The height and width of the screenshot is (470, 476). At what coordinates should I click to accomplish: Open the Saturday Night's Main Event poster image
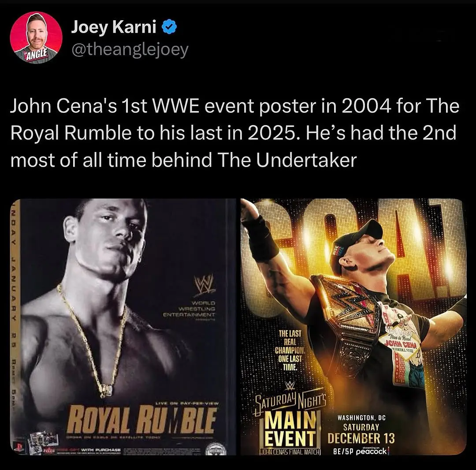click(x=353, y=327)
